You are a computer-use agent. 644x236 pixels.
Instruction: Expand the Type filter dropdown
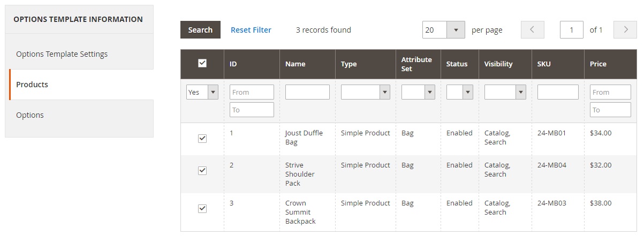click(x=366, y=92)
